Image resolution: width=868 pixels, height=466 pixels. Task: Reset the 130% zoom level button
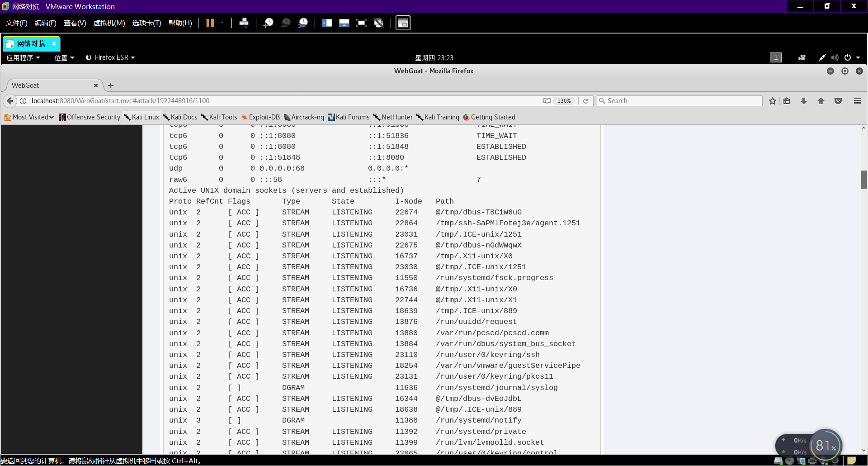564,101
